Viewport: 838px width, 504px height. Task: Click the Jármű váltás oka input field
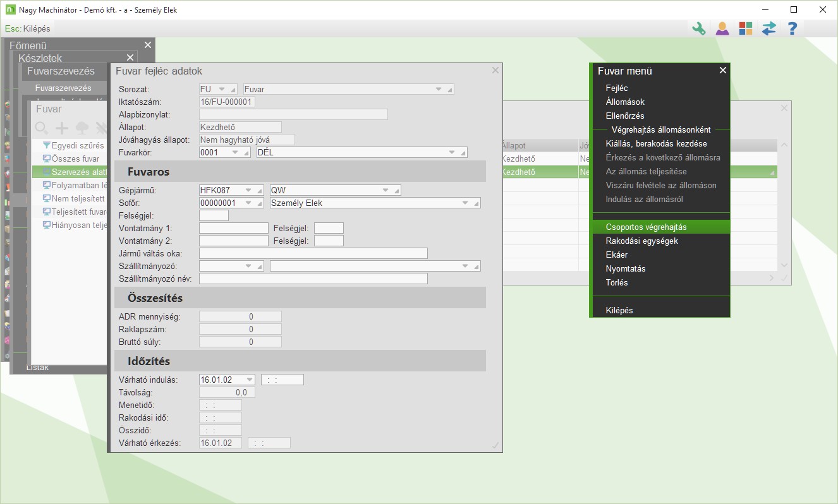pyautogui.click(x=313, y=253)
